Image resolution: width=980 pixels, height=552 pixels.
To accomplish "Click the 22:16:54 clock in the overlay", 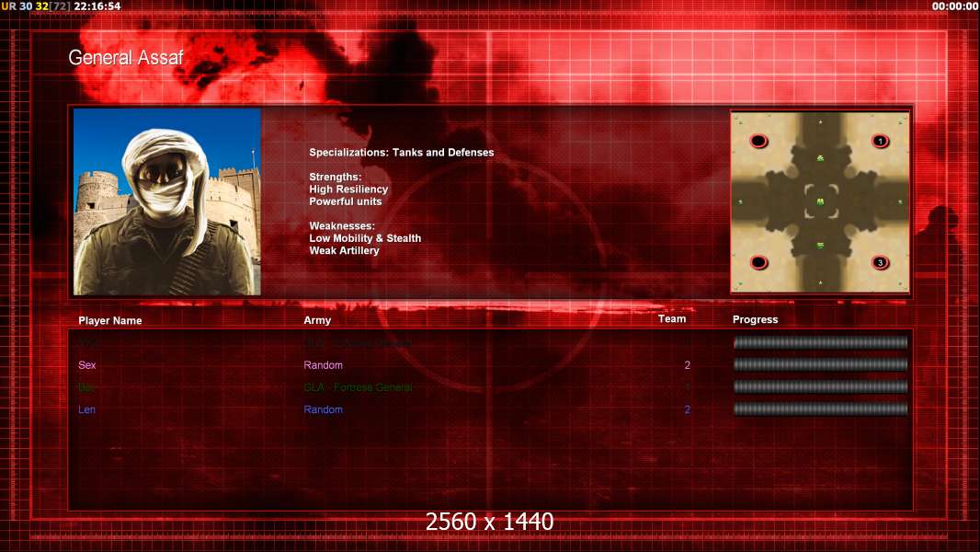I will [97, 6].
